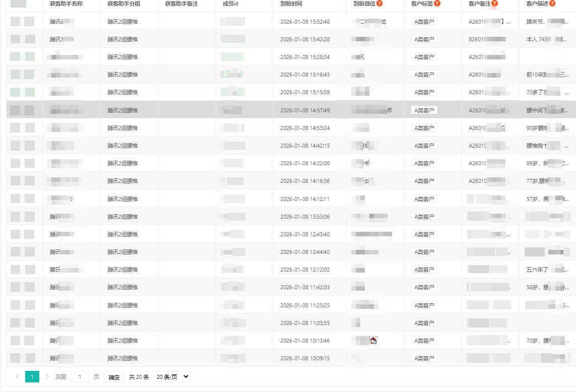Click the 到粉时间 column header
This screenshot has height=392, width=576.
click(291, 4)
